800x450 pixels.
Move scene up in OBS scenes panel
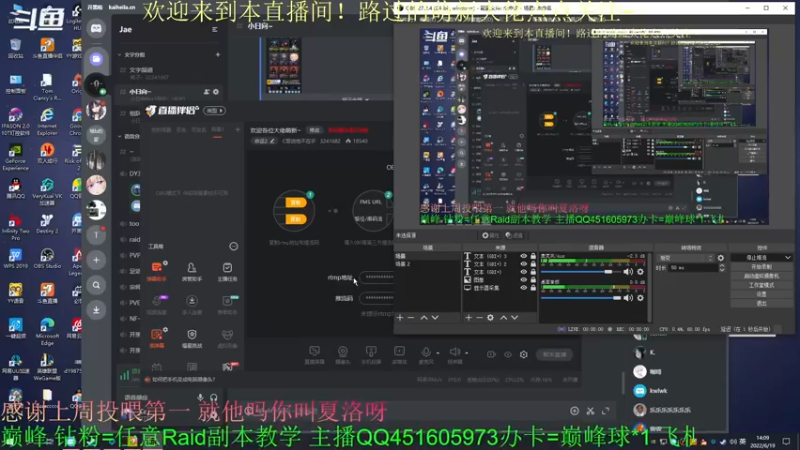tap(424, 317)
